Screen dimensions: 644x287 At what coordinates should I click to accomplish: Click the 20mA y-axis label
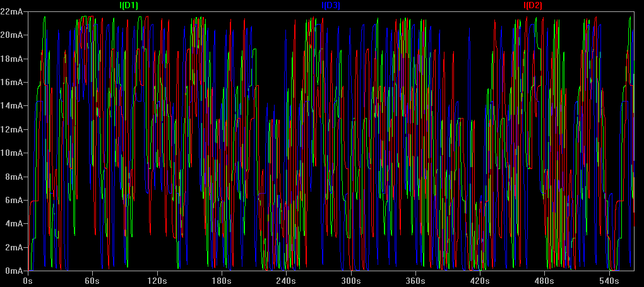[x=11, y=35]
